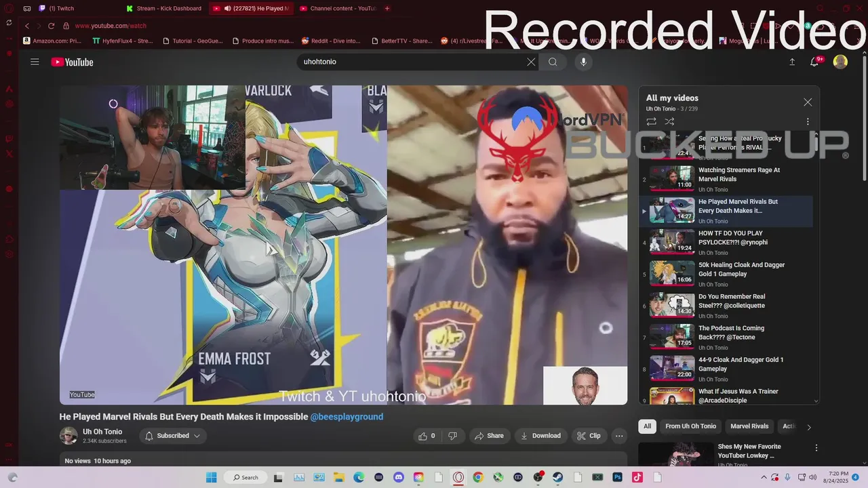This screenshot has width=868, height=488.
Task: Open Uh Oh Tonio channel avatar
Action: [x=68, y=436]
